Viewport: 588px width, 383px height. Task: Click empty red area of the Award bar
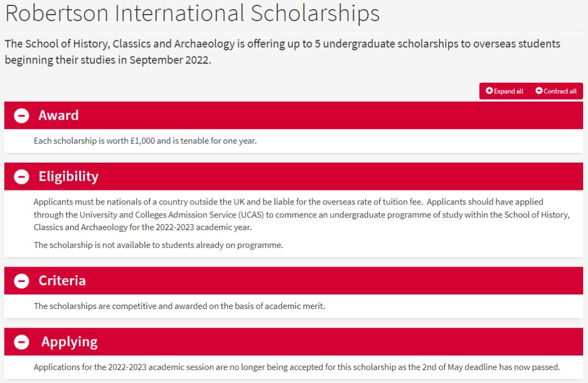coord(327,115)
